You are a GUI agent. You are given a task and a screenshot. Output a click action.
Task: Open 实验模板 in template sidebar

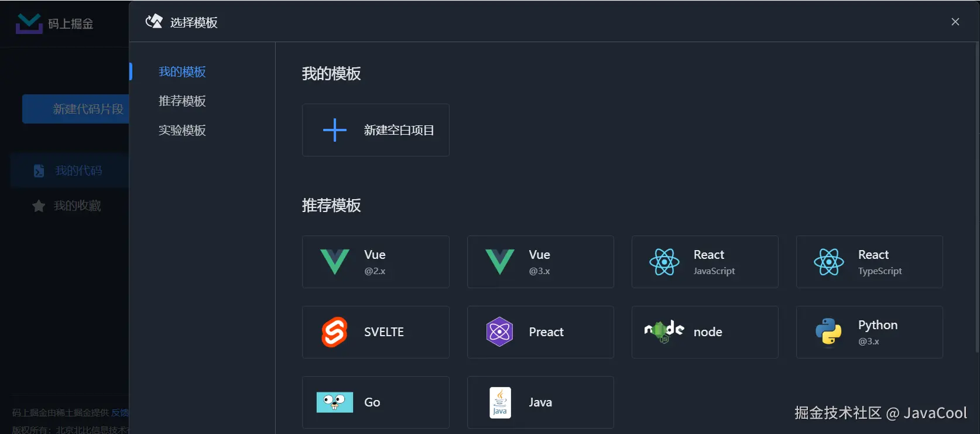182,130
